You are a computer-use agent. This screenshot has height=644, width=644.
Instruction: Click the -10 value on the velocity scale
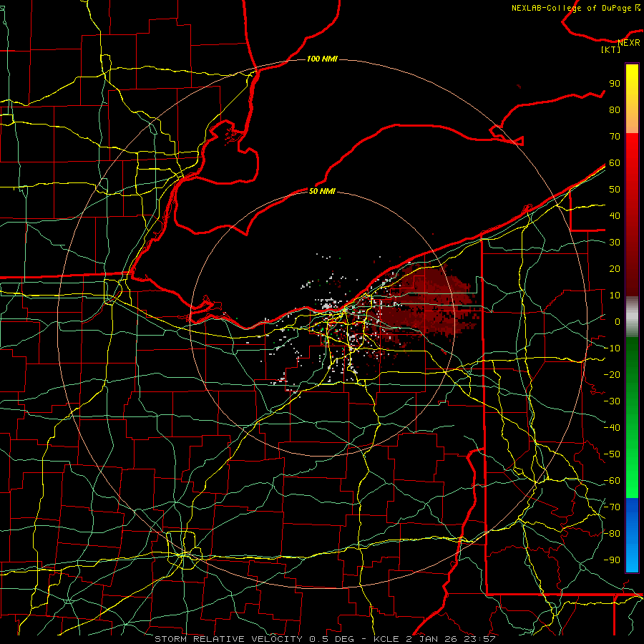[612, 348]
